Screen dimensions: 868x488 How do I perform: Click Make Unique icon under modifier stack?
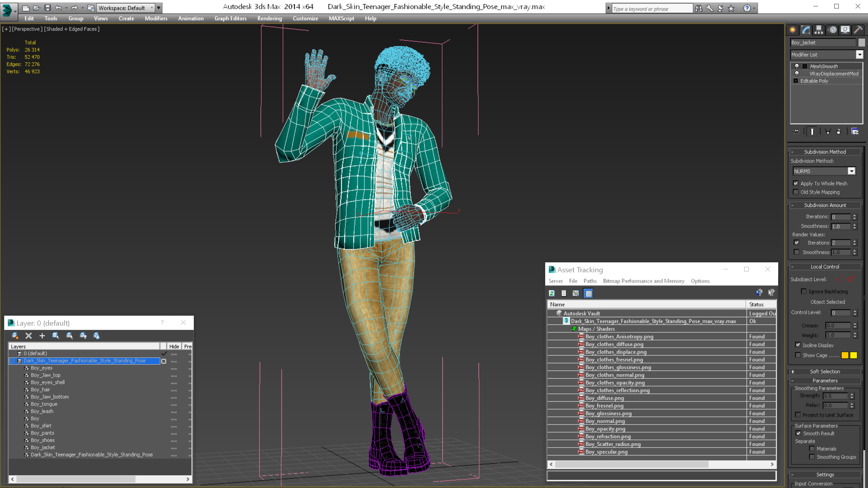[828, 131]
